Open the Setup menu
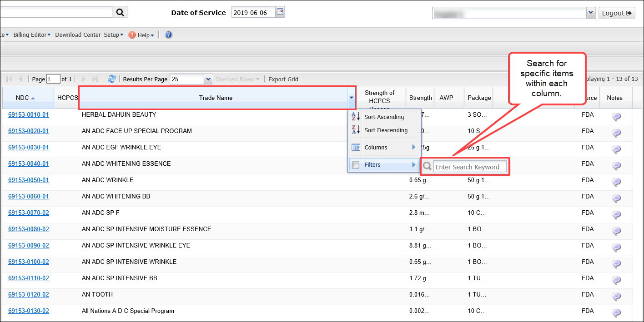 point(113,35)
